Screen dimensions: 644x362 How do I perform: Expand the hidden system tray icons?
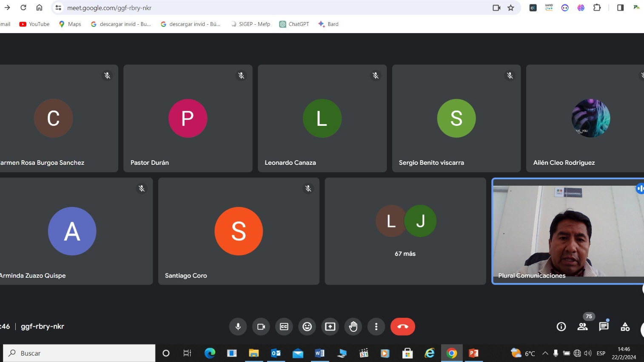(545, 353)
